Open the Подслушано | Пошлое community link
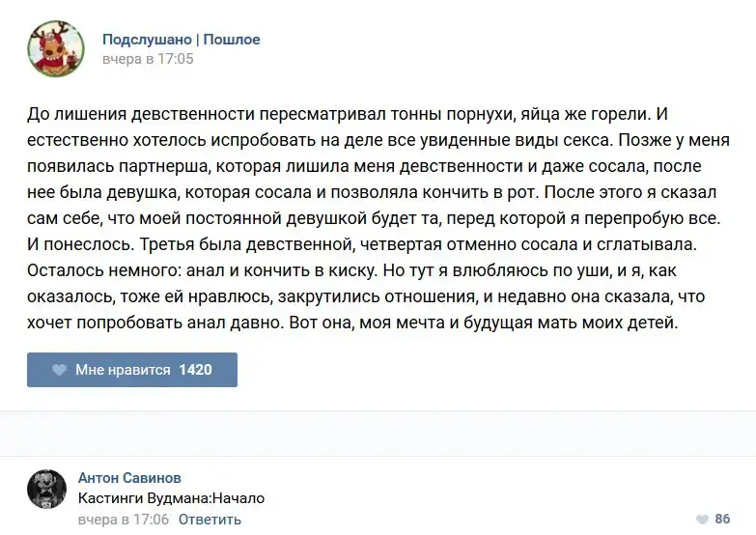 pos(182,40)
